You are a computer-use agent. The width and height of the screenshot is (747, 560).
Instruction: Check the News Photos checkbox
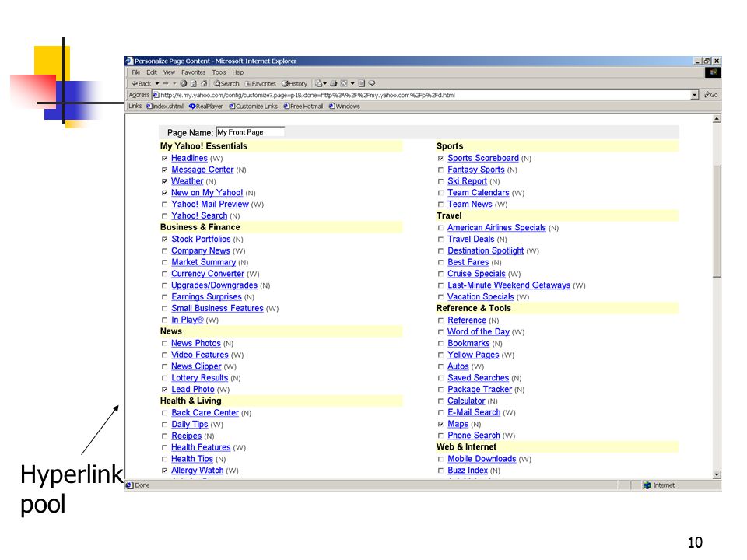pyautogui.click(x=164, y=343)
